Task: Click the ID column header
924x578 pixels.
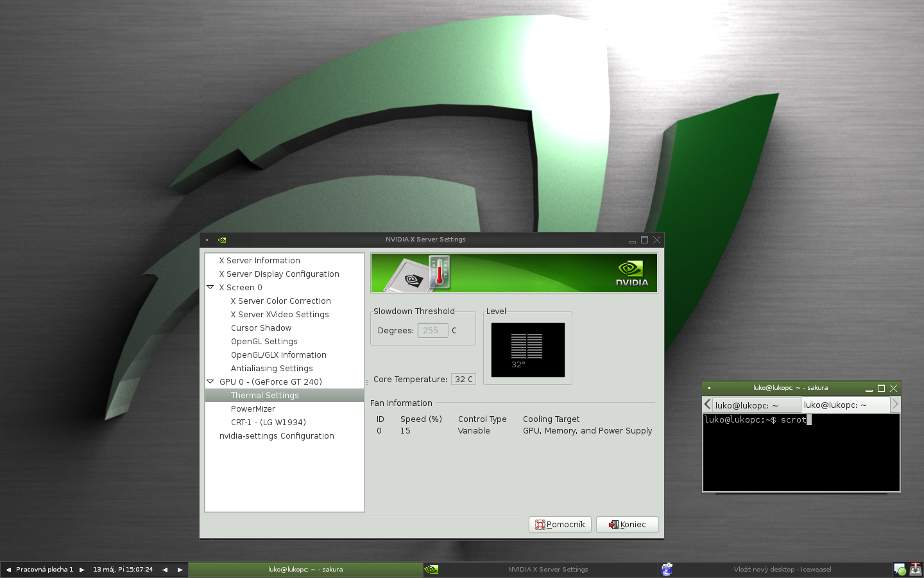Action: (380, 419)
